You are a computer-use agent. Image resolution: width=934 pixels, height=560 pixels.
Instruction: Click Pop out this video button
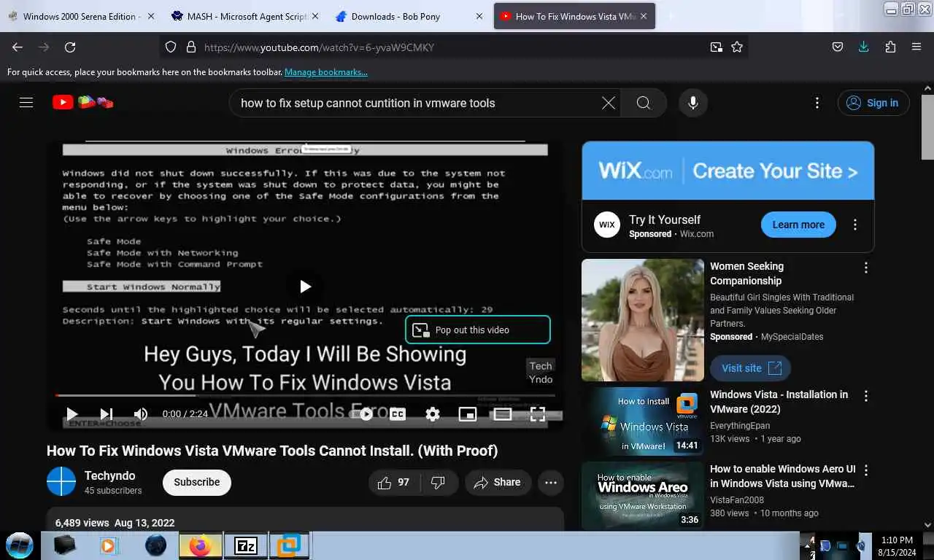pos(478,330)
